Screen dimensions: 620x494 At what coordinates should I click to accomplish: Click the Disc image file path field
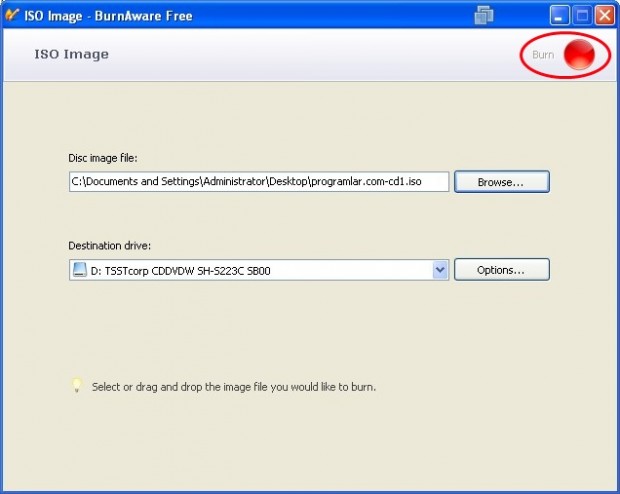(259, 182)
